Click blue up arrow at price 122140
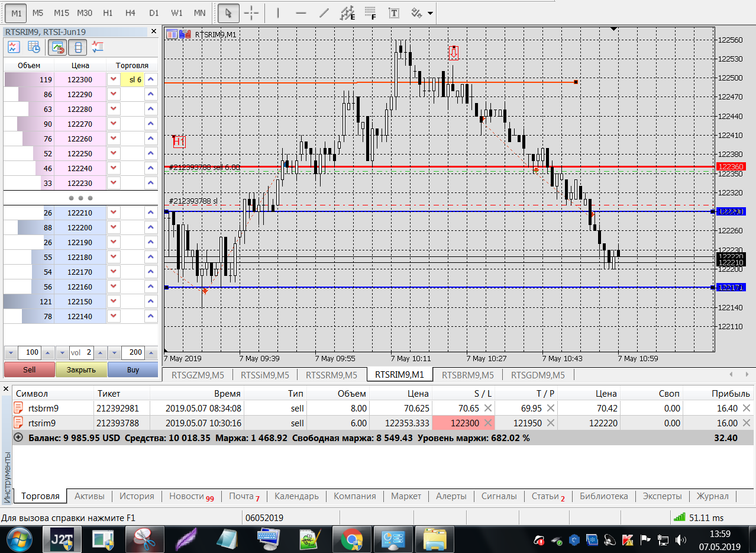 (151, 316)
